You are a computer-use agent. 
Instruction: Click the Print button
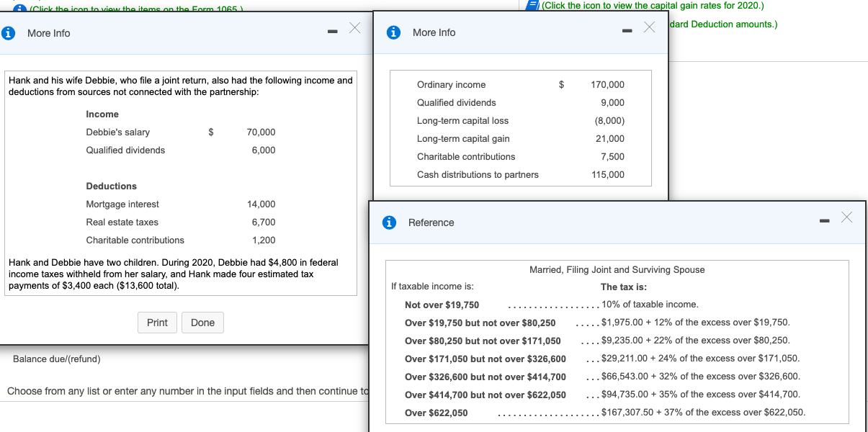(157, 323)
